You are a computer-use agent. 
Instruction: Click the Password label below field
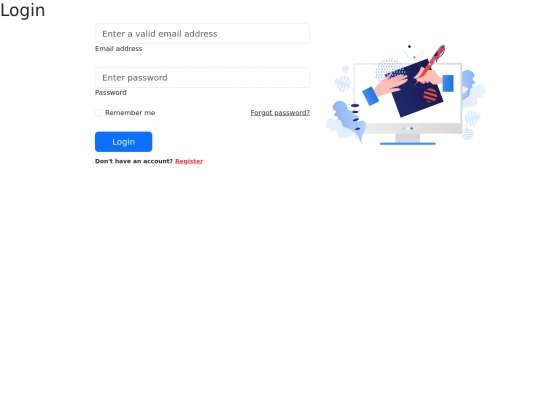click(111, 93)
